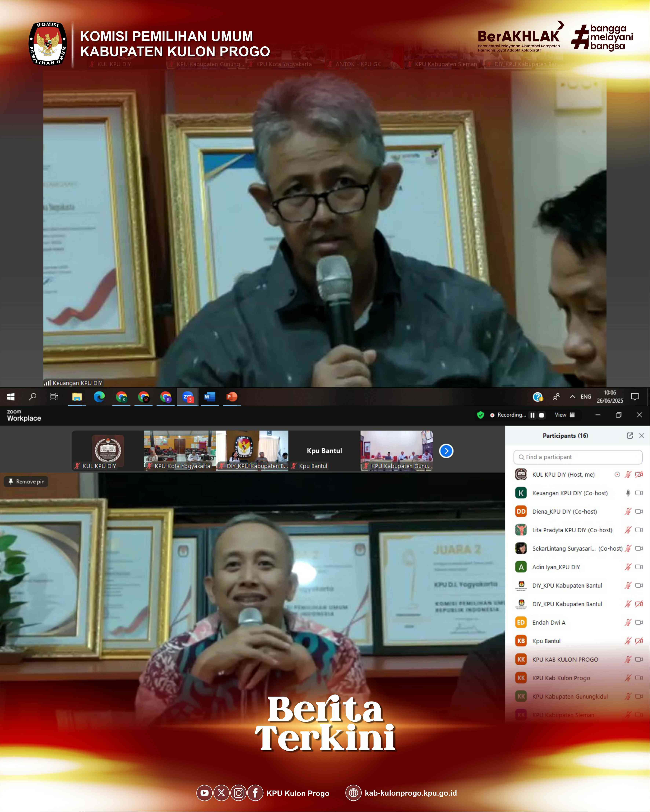Click the Remove pin button
650x812 pixels.
coord(26,481)
